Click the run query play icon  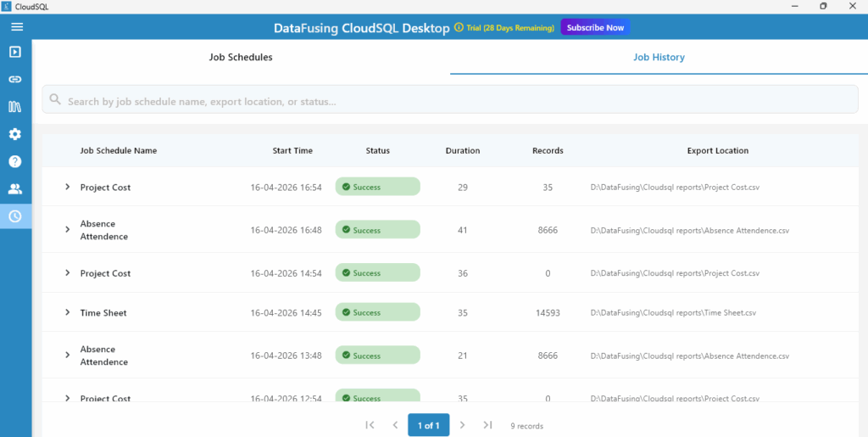pyautogui.click(x=15, y=52)
